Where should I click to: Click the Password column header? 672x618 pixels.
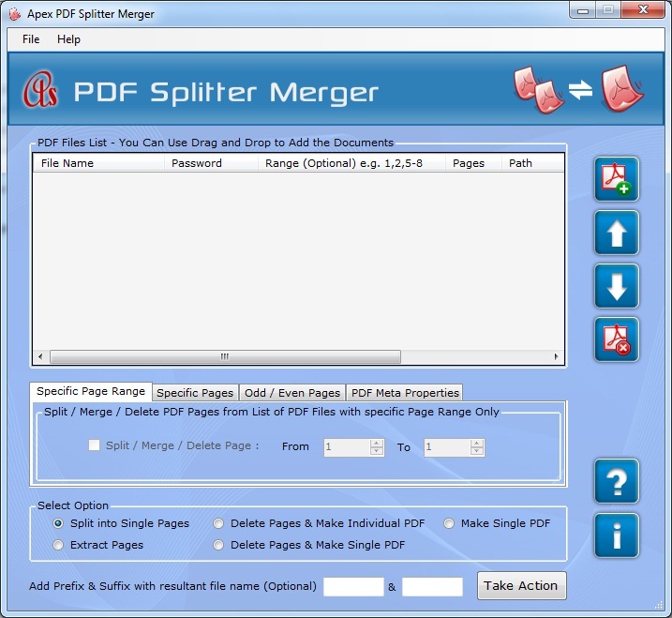pyautogui.click(x=211, y=163)
